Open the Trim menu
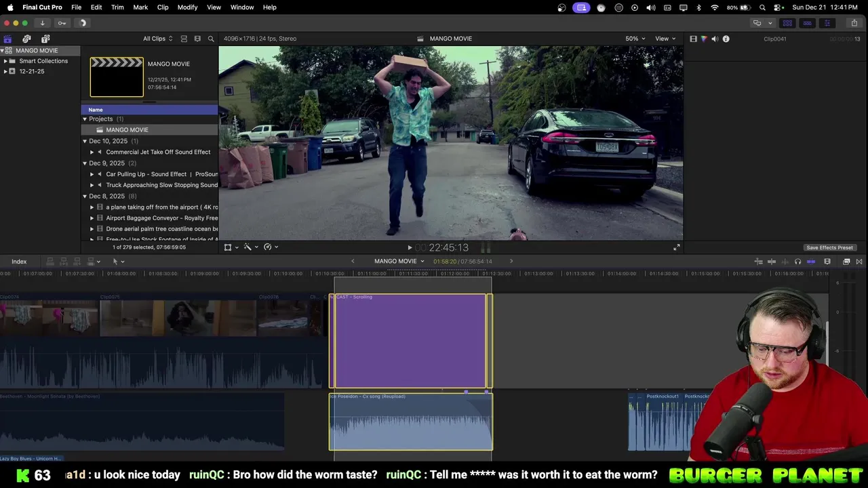 (117, 7)
